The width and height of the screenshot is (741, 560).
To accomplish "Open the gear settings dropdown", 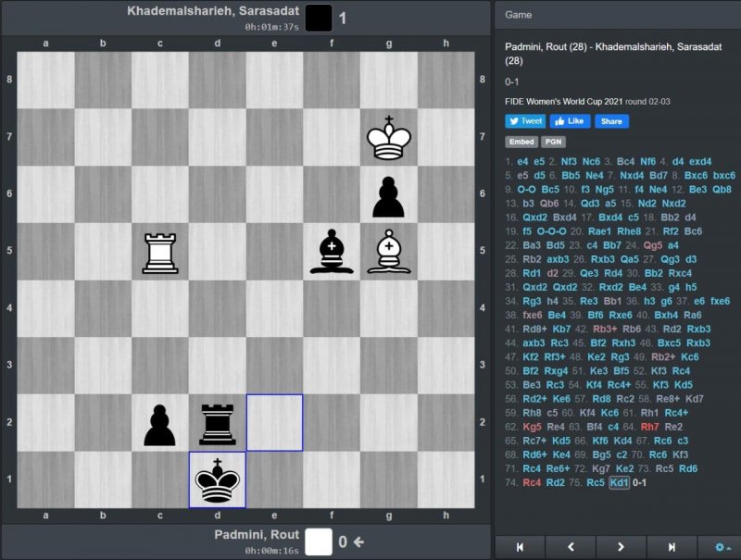I will (720, 547).
